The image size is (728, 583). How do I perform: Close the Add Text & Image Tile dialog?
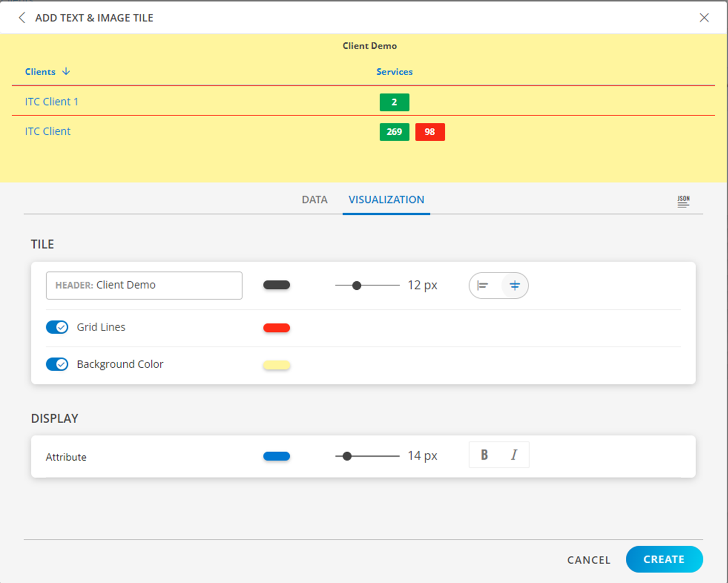(x=705, y=17)
